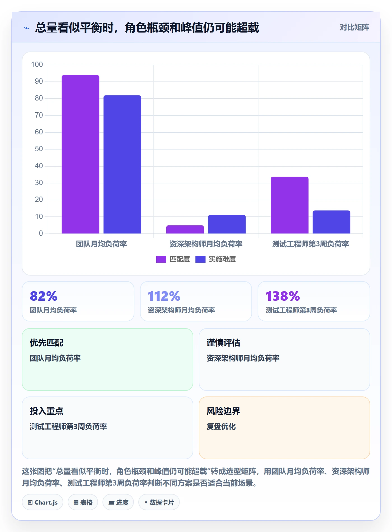
Task: Click the 138% data card value
Action: point(283,296)
